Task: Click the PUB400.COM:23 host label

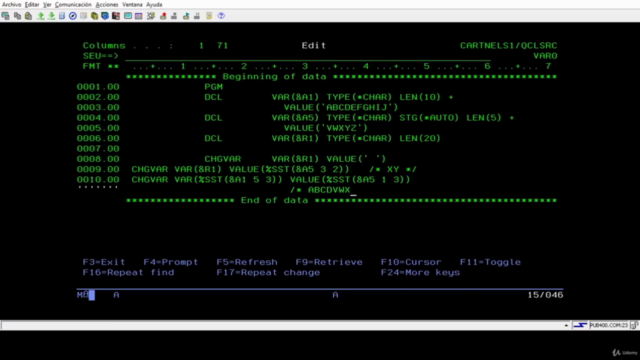Action: (609, 325)
